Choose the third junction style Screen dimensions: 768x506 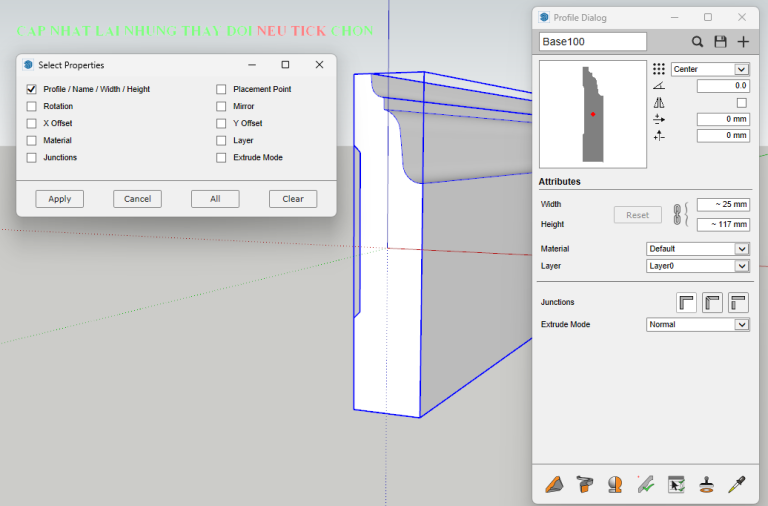[x=738, y=302]
